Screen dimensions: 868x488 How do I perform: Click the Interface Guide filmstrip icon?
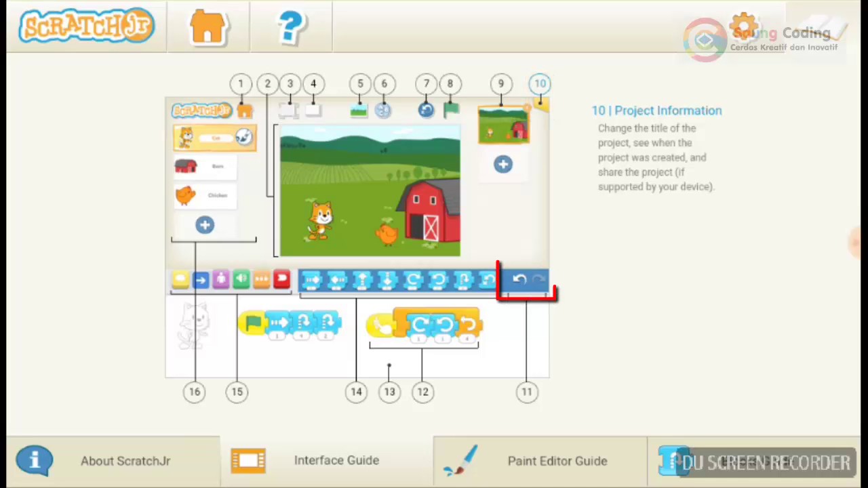point(248,460)
